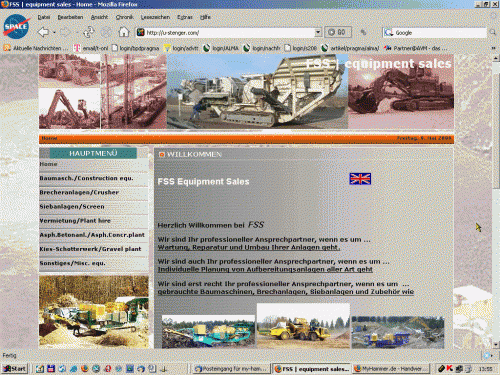Viewport: 500px width, 375px height.
Task: Follow the gebrauchte Baumaschinen, Brechanlagen link
Action: 286,292
